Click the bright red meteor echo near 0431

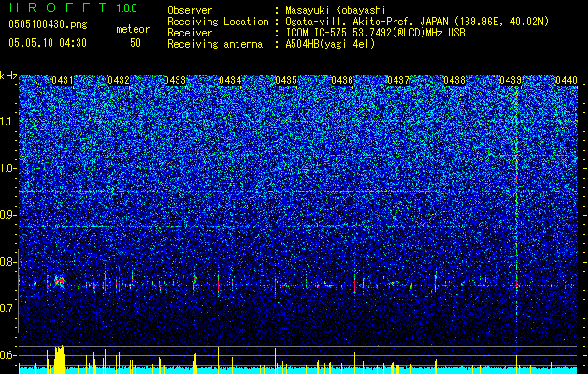click(x=59, y=280)
